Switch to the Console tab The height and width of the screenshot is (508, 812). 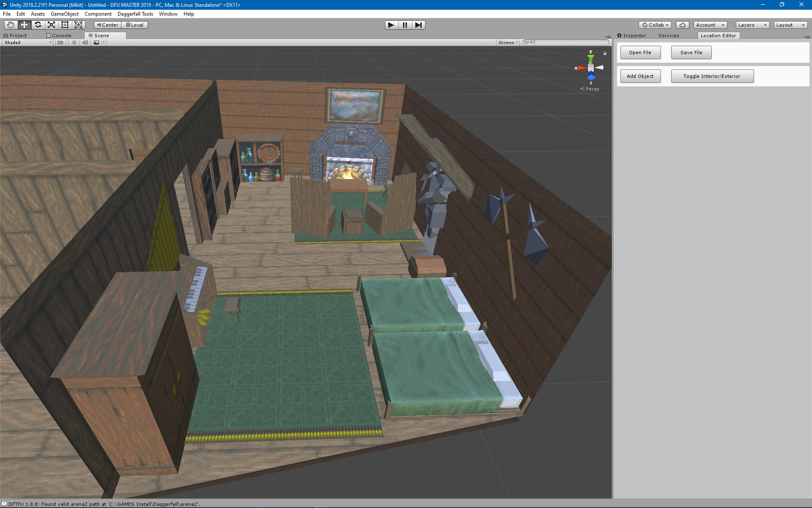coord(59,36)
